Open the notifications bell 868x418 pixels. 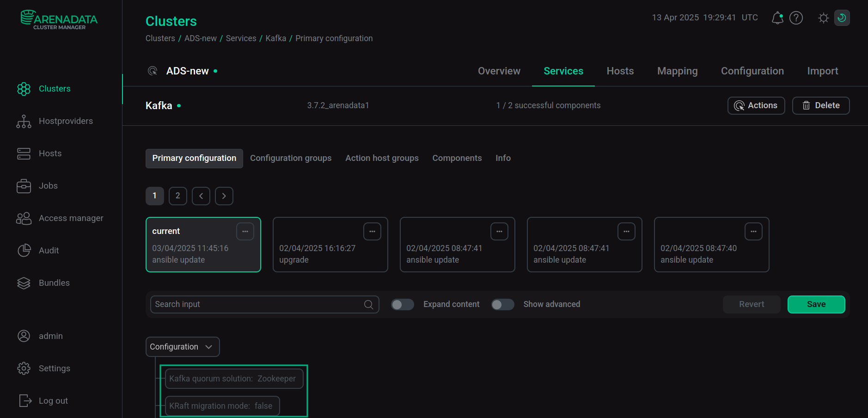[x=777, y=18]
